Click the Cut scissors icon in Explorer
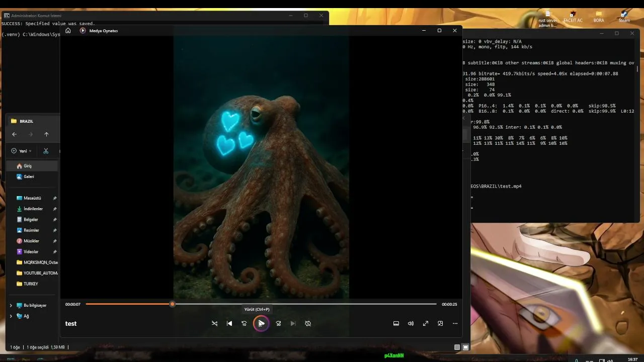This screenshot has width=644, height=362. [x=46, y=151]
